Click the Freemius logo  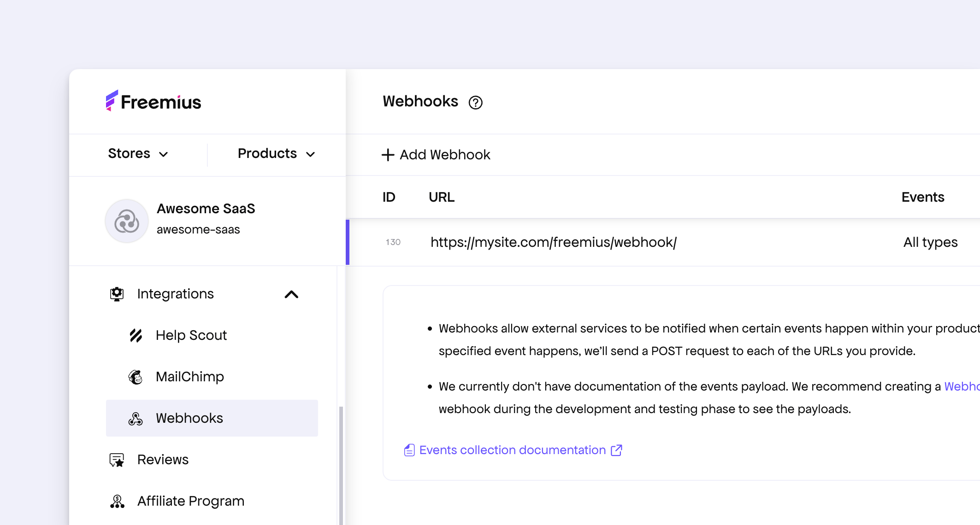coord(153,101)
